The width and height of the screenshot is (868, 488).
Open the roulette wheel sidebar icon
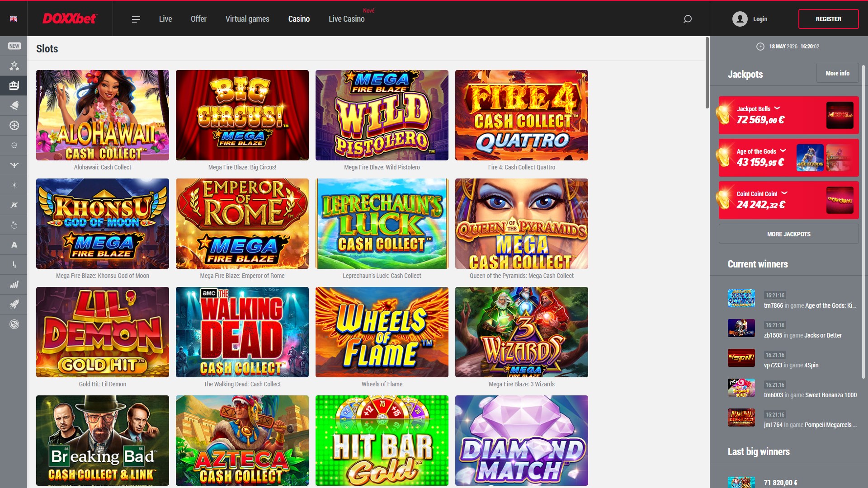point(14,126)
